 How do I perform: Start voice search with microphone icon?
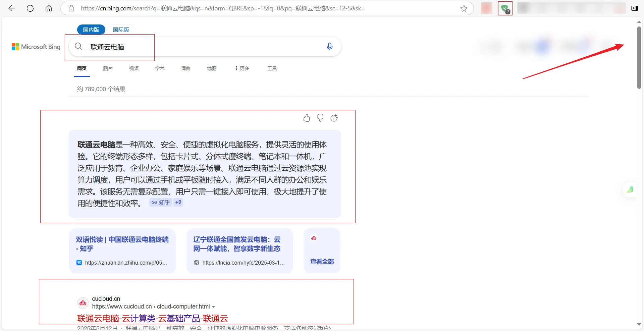[329, 47]
